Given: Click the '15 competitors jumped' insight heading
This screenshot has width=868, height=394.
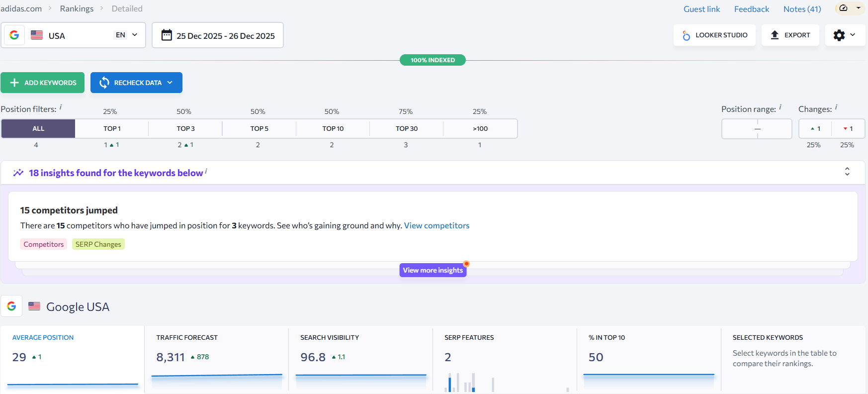Looking at the screenshot, I should click(x=69, y=210).
